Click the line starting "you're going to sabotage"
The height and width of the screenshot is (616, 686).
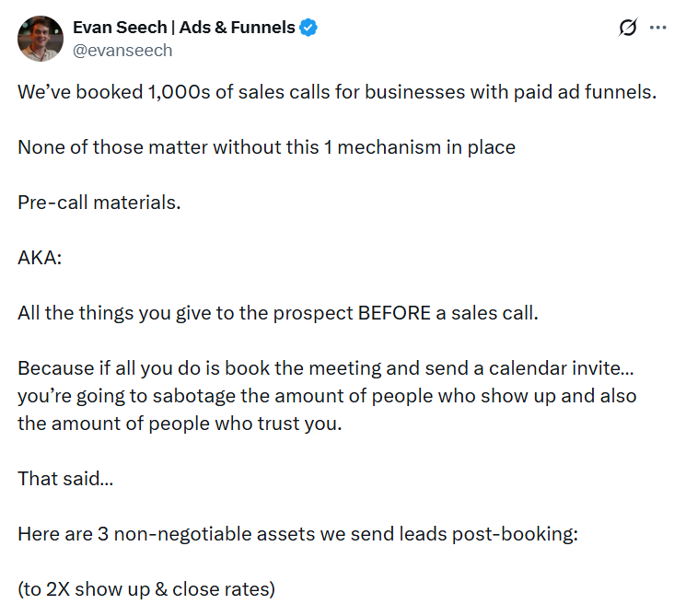[327, 396]
